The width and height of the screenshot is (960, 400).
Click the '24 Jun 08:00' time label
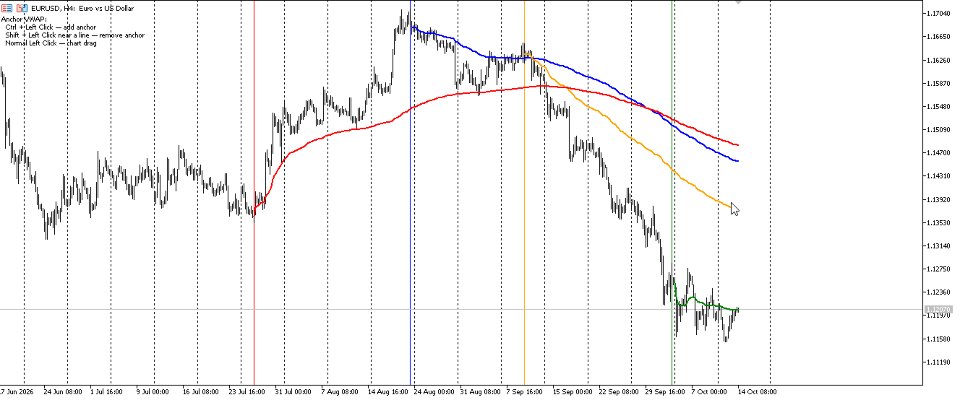[x=62, y=391]
